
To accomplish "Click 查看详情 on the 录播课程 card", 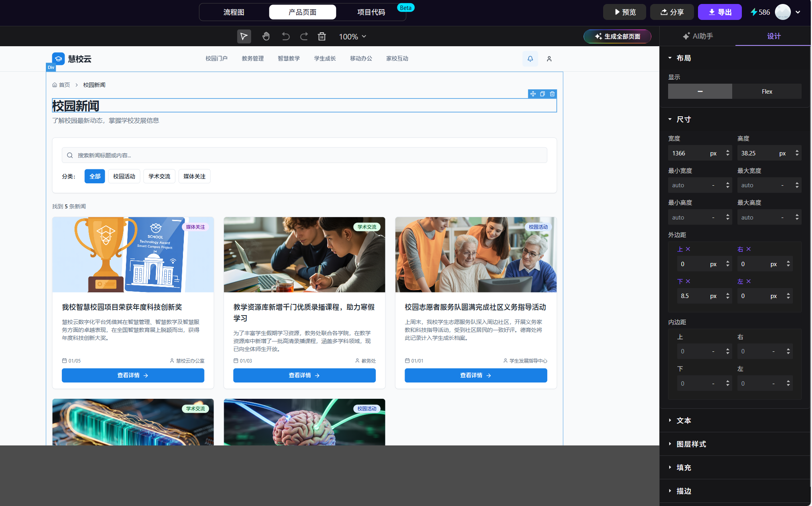I will (305, 375).
